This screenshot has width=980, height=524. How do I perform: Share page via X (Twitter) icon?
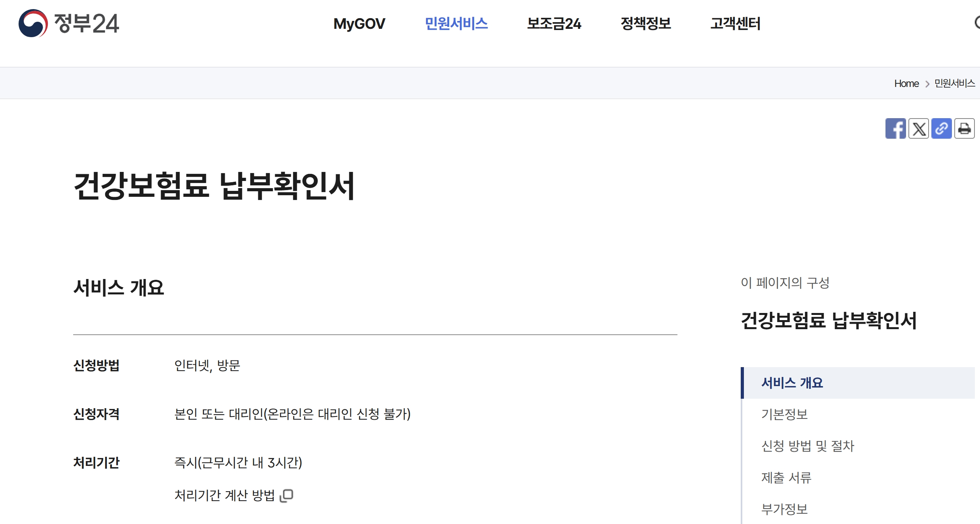tap(918, 128)
